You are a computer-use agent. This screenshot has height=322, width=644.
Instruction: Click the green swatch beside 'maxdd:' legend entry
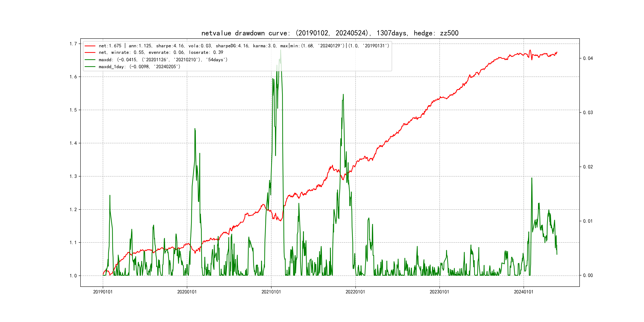click(x=90, y=60)
